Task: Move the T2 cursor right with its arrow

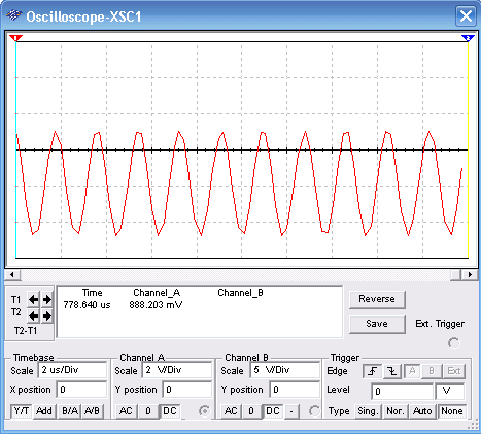Action: [47, 315]
